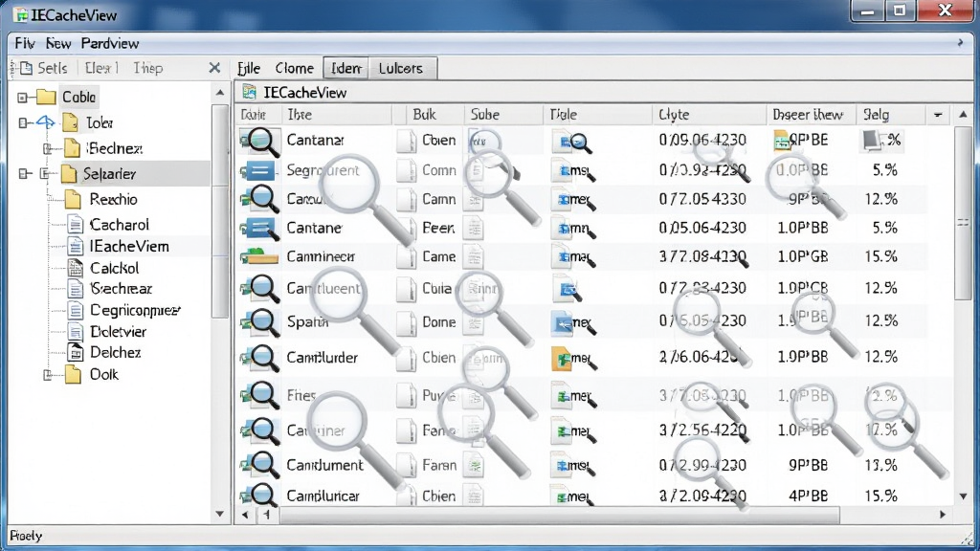Screen dimensions: 980x551
Task: Expand the Toler tree node
Action: (23, 123)
